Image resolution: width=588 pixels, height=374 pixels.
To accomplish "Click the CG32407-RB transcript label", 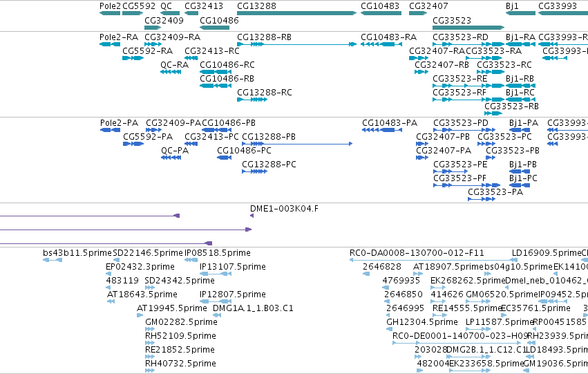I will 442,65.
